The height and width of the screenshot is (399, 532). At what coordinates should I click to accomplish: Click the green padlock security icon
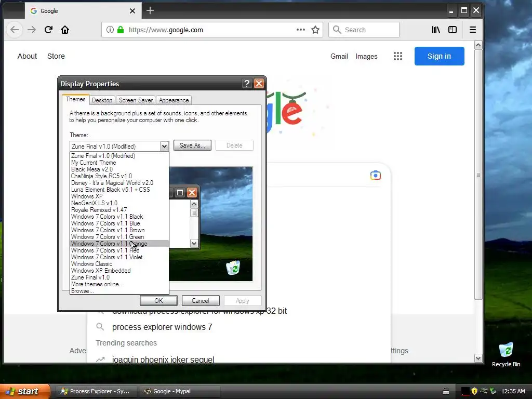coord(121,30)
